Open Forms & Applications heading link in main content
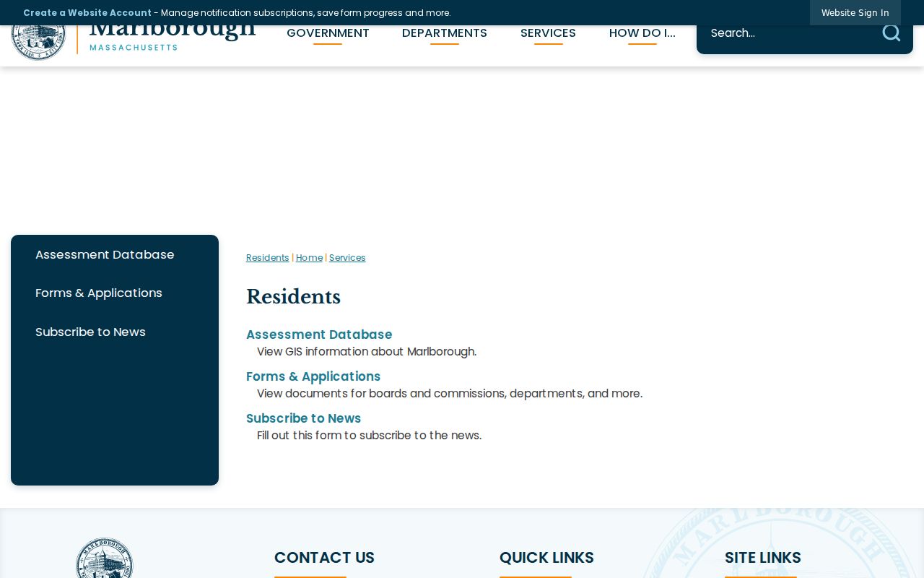Viewport: 924px width, 578px height. tap(313, 376)
